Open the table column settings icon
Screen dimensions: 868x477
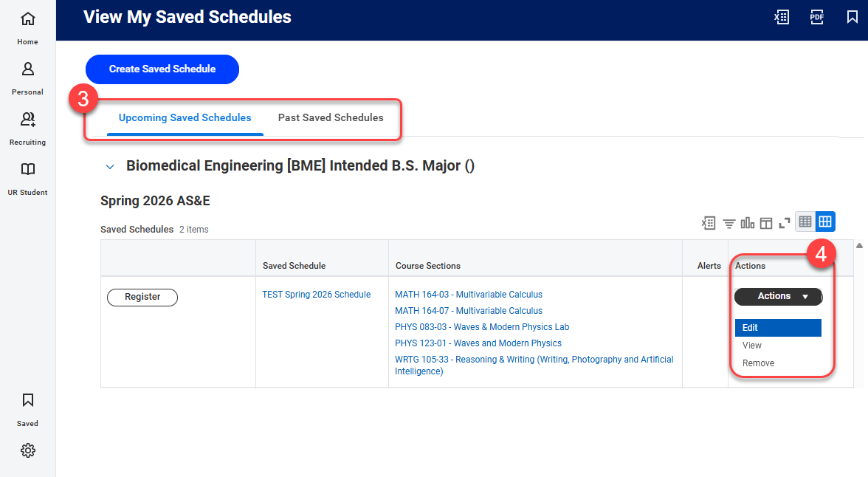[766, 222]
